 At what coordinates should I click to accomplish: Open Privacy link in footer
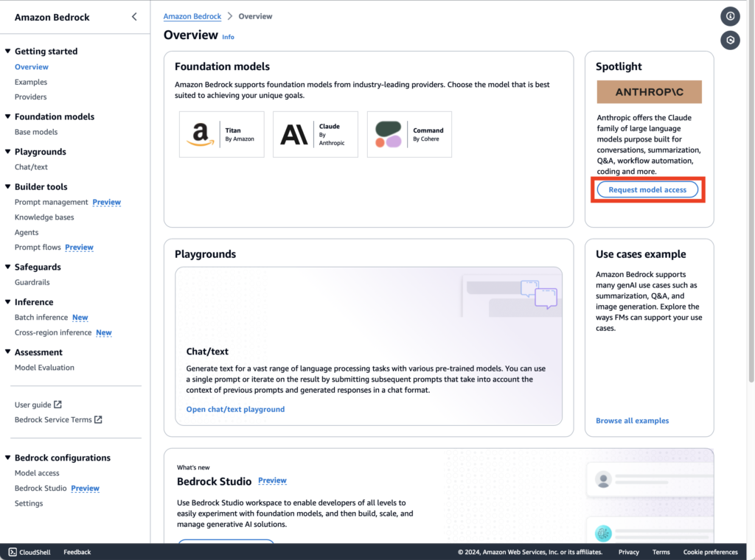(x=629, y=553)
